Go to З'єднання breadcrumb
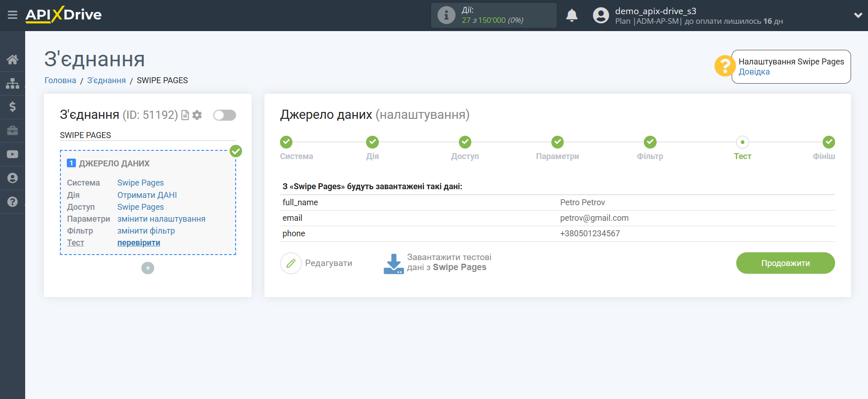868x399 pixels. point(107,80)
